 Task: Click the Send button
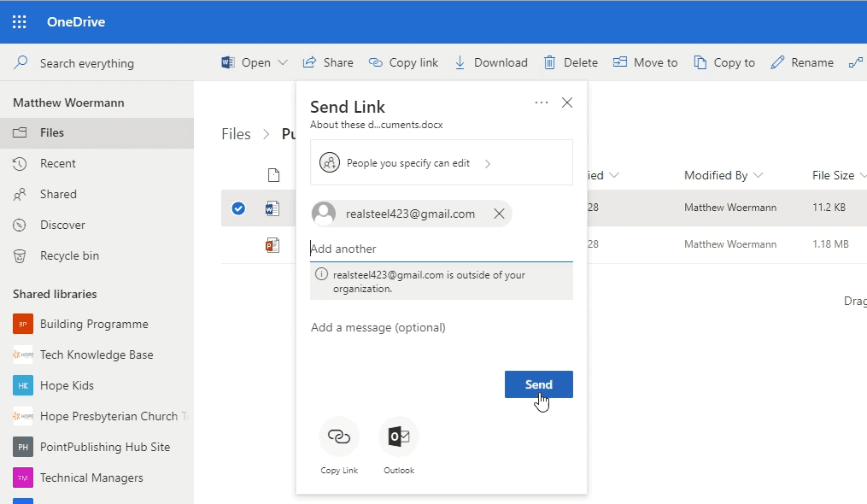[538, 384]
